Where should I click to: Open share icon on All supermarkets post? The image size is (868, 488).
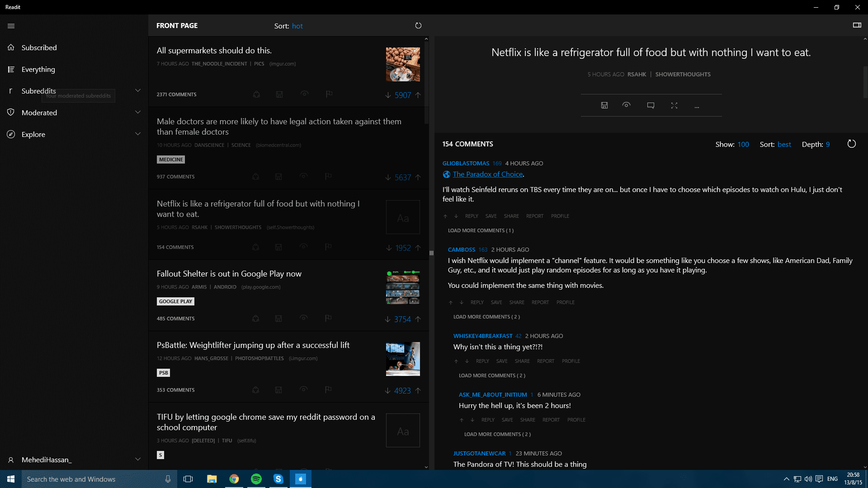click(x=256, y=94)
